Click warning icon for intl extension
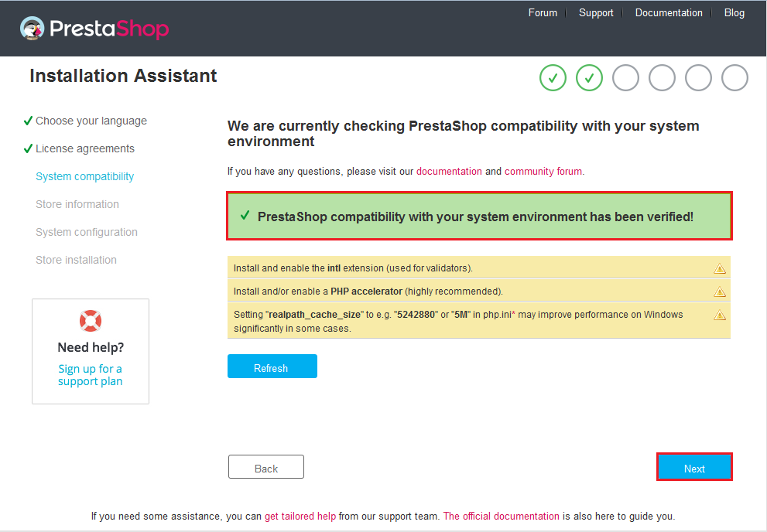 click(720, 268)
